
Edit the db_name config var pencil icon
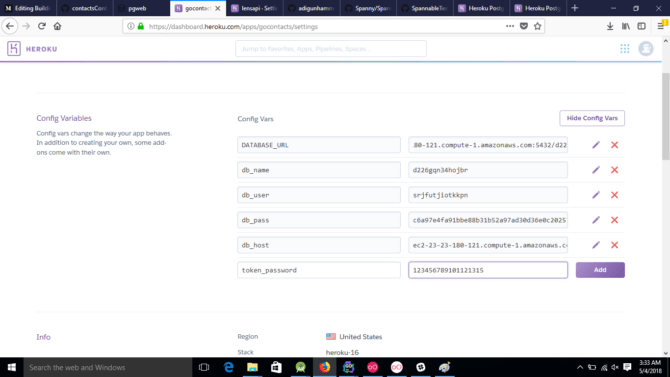tap(596, 170)
